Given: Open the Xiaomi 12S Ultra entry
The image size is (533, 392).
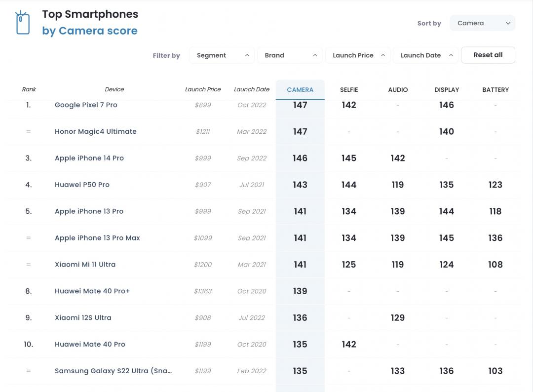Looking at the screenshot, I should (x=83, y=318).
